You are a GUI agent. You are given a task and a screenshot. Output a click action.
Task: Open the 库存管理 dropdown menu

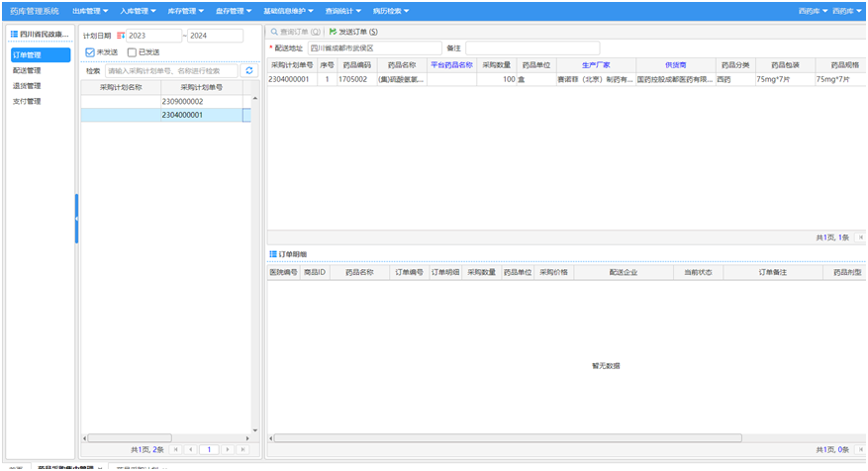click(x=186, y=11)
